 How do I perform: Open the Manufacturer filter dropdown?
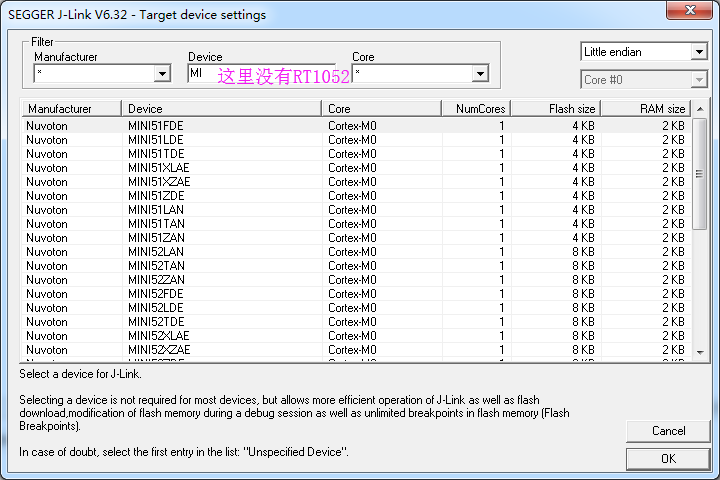(162, 73)
